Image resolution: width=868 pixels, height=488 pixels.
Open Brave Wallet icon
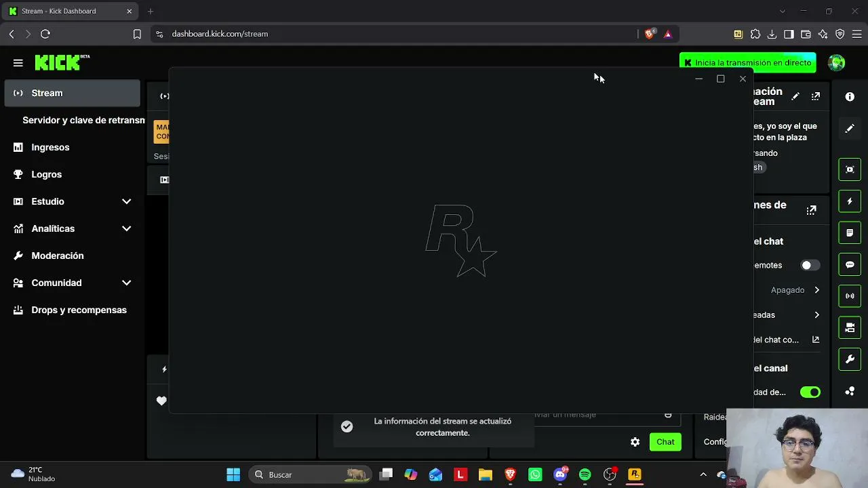point(806,34)
